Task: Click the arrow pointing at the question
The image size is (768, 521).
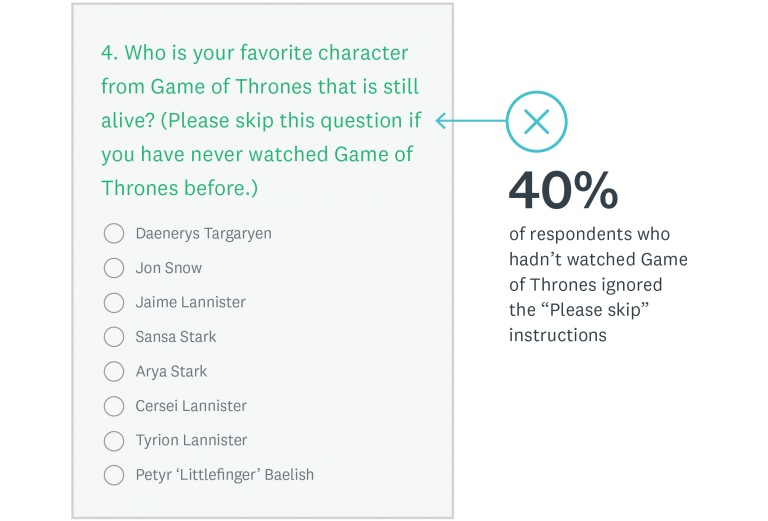Action: point(470,122)
